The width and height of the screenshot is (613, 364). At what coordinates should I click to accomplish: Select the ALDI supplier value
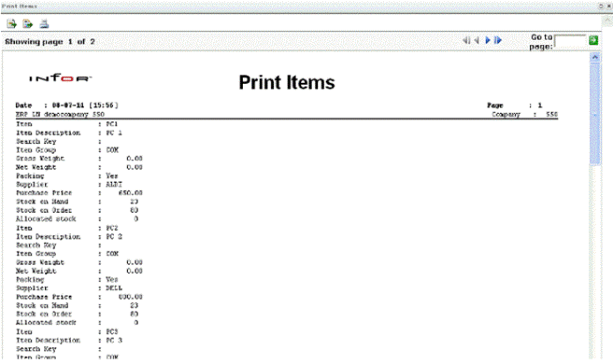[x=114, y=185]
